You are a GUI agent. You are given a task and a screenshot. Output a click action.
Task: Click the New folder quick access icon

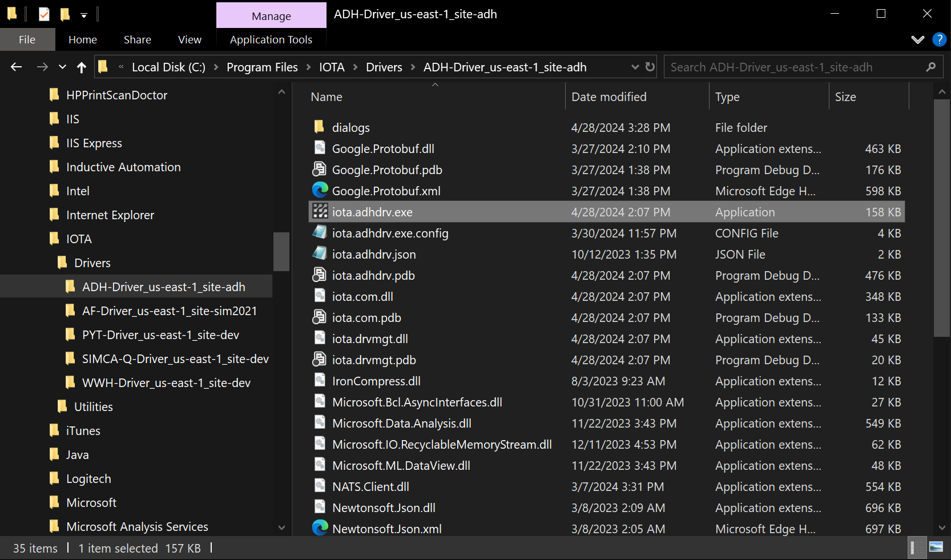(65, 14)
